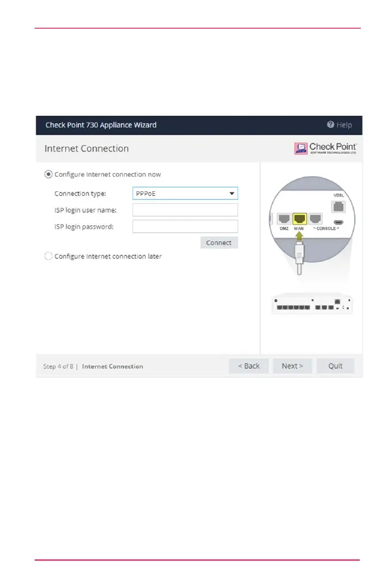Click the white Ethernet cable plug illustration

click(299, 258)
